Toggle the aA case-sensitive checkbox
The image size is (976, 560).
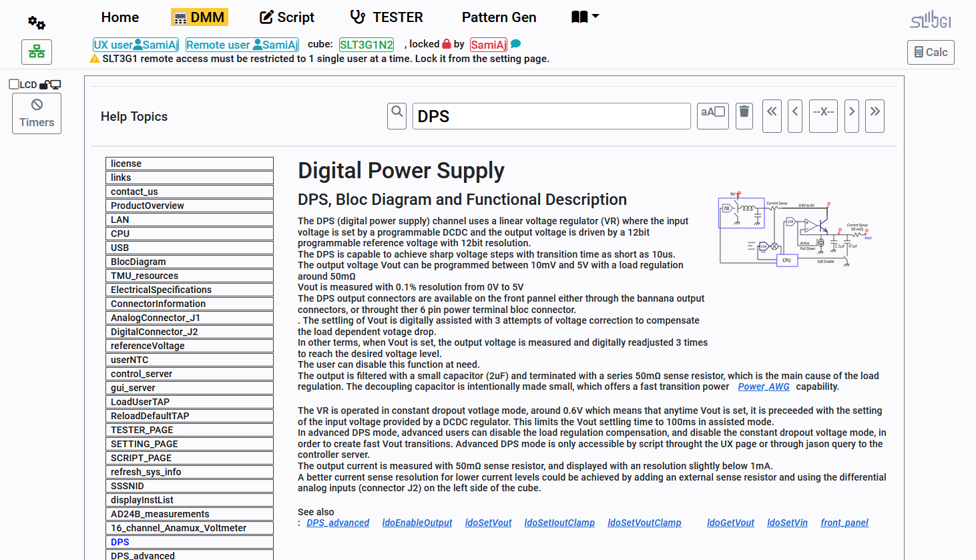pyautogui.click(x=720, y=112)
